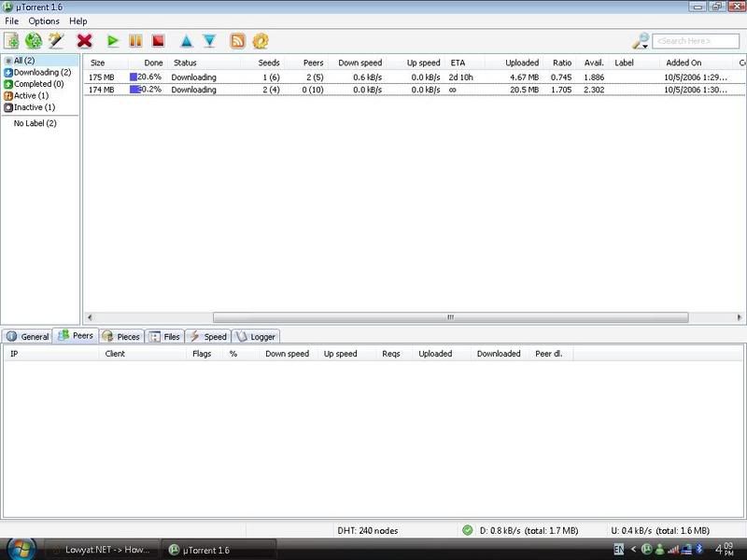
Task: Click the Move Up Queue arrow
Action: coord(186,41)
